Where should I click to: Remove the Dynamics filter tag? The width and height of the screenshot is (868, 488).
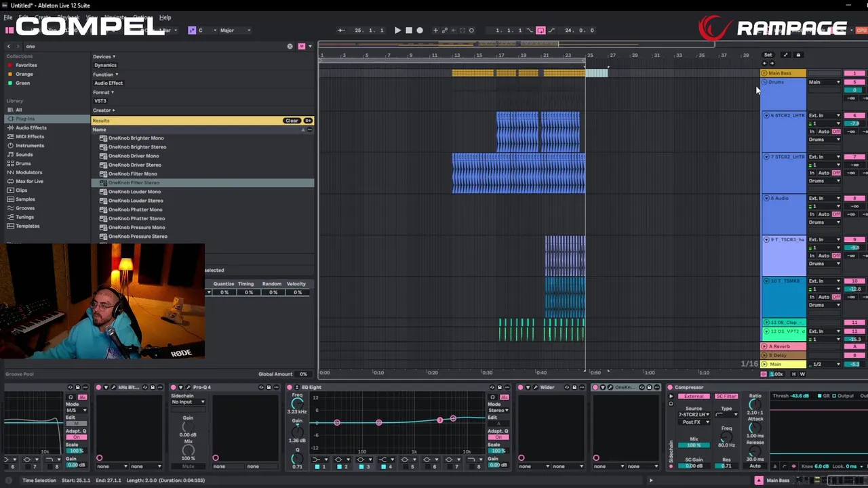(105, 65)
